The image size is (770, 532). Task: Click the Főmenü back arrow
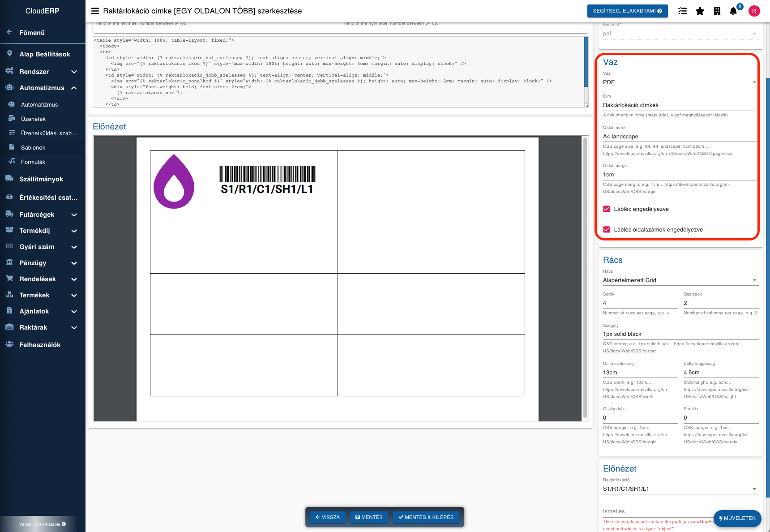9,32
